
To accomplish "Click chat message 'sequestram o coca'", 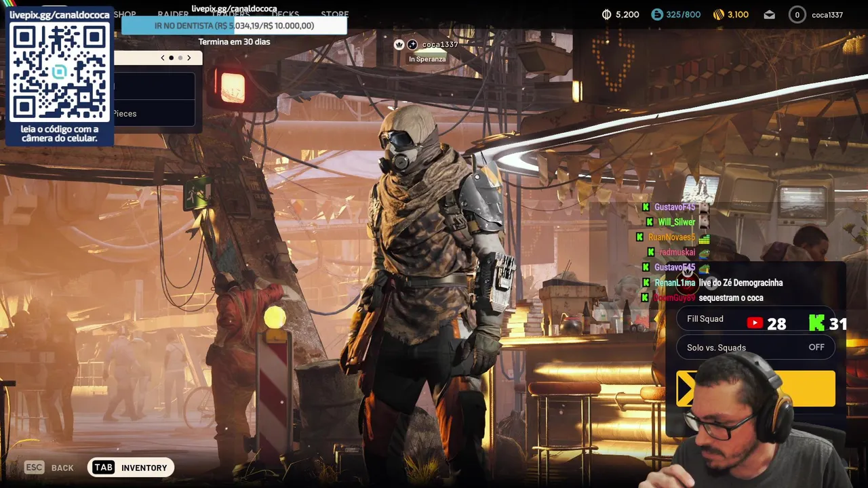I will (731, 298).
